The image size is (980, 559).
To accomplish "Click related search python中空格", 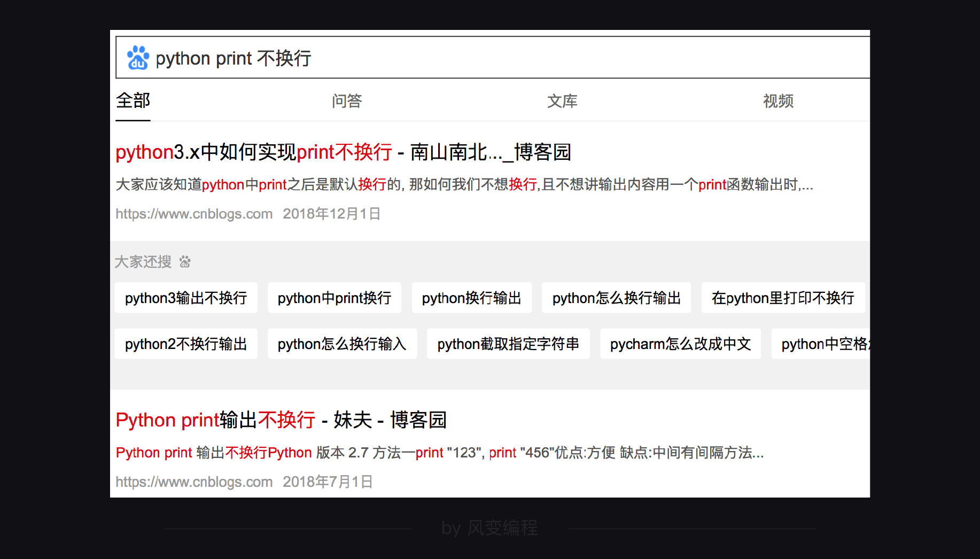I will tap(821, 344).
